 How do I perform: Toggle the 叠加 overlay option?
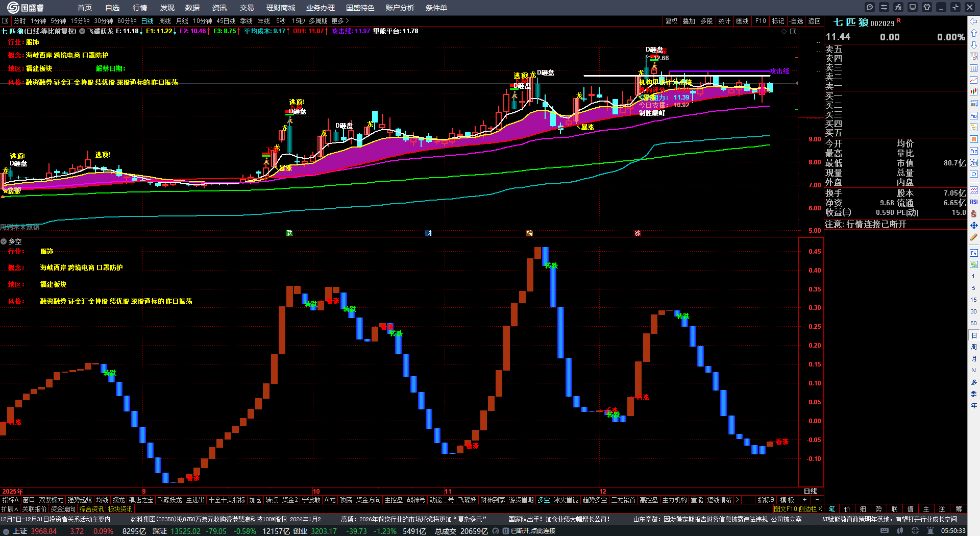pos(689,21)
